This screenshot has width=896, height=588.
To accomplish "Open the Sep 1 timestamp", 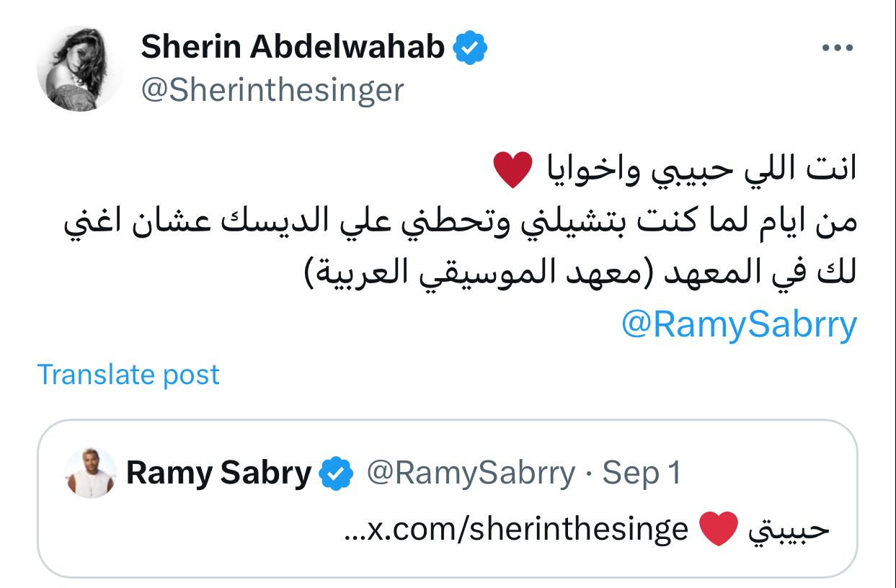I will coord(642,473).
